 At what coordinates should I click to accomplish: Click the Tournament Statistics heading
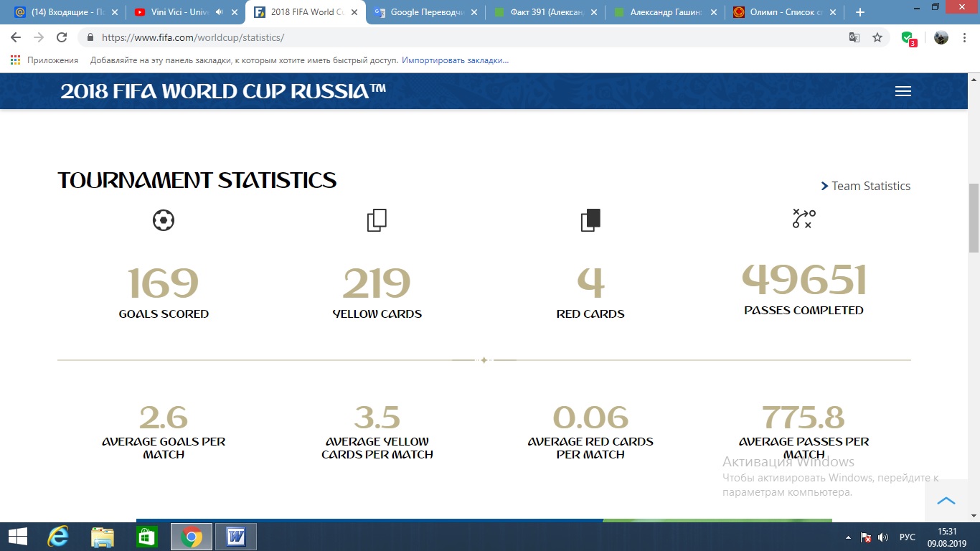click(197, 180)
